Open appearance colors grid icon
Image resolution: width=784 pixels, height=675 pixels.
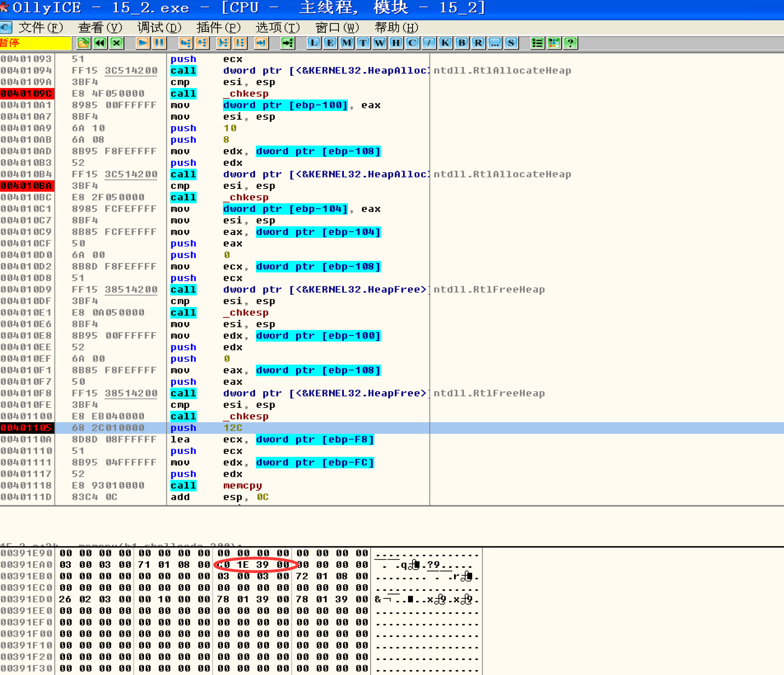pos(554,43)
